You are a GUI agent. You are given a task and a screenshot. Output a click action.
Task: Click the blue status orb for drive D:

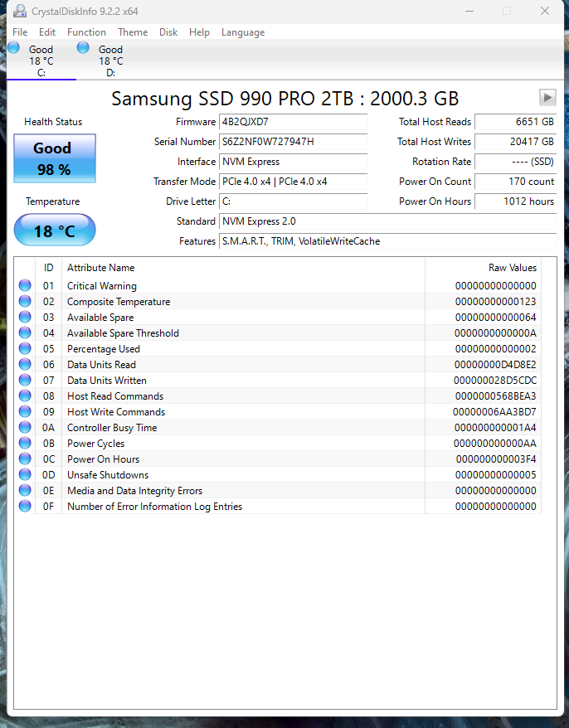(83, 48)
